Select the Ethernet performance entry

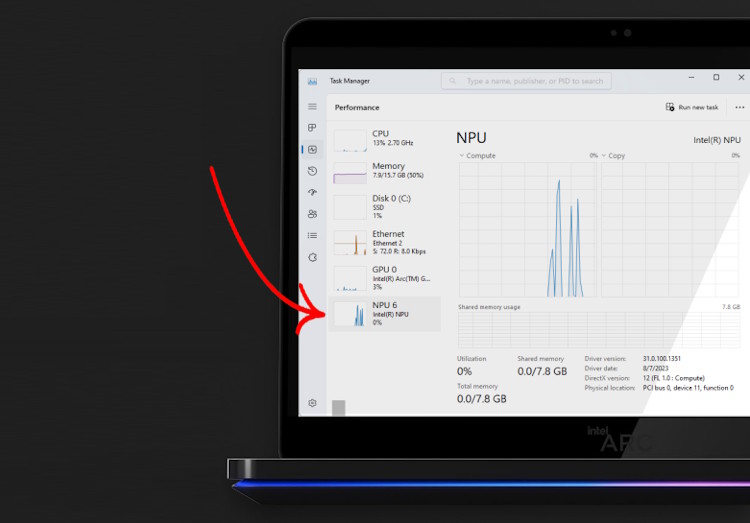(x=385, y=242)
